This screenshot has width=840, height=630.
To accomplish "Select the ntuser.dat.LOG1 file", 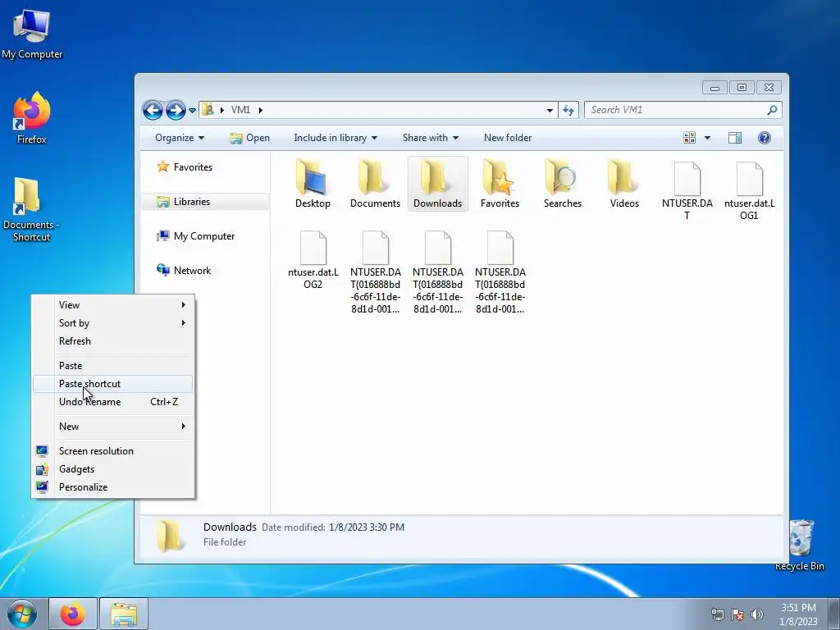I will pos(750,190).
